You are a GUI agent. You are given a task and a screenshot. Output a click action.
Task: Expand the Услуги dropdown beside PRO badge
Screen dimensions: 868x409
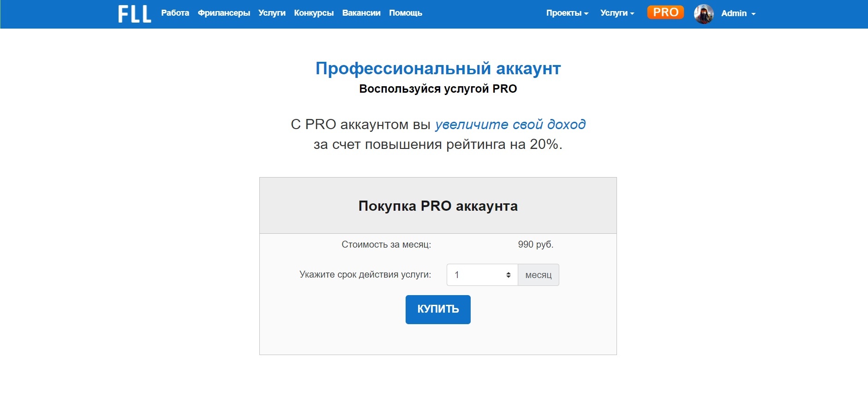tap(617, 13)
